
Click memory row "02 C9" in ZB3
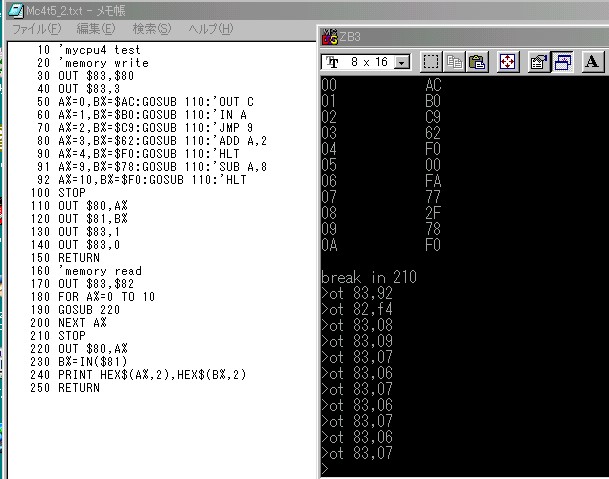pos(381,117)
